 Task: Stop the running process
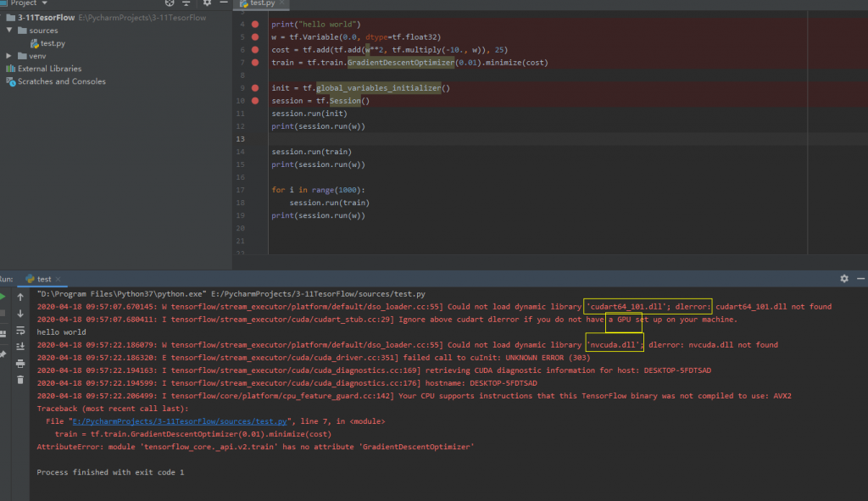pos(4,312)
